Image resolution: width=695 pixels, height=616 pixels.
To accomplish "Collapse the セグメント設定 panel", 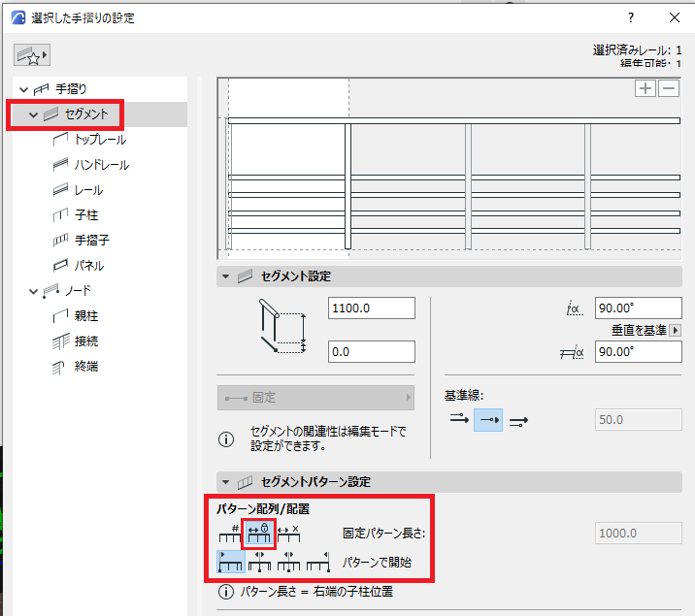I will click(x=225, y=276).
